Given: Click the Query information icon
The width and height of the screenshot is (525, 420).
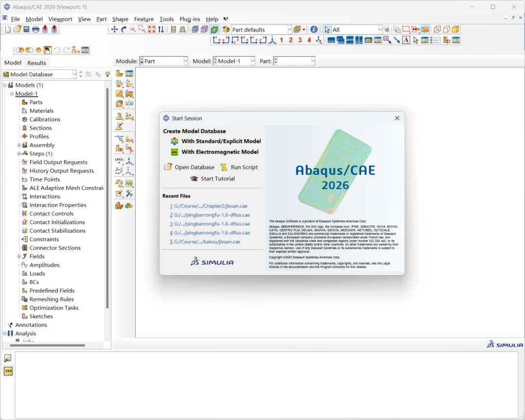Looking at the screenshot, I should point(314,30).
